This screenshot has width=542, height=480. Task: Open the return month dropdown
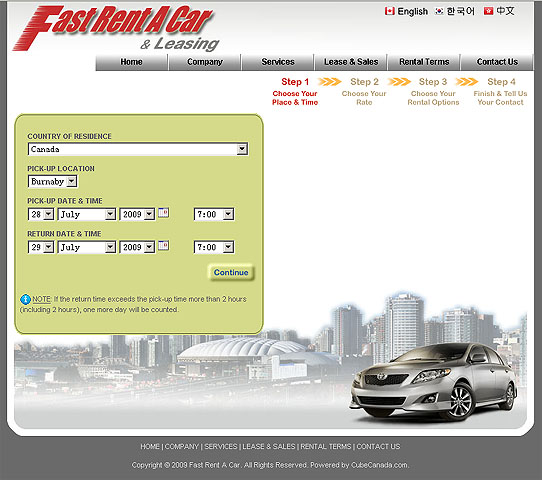87,247
